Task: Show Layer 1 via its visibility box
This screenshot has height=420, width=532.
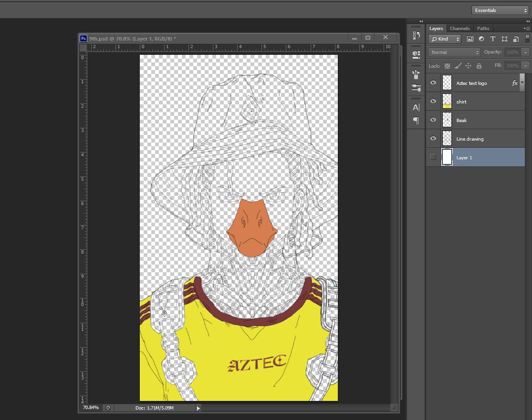Action: tap(433, 157)
